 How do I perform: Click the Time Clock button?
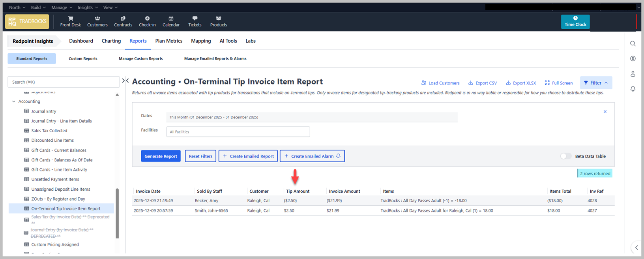(575, 22)
